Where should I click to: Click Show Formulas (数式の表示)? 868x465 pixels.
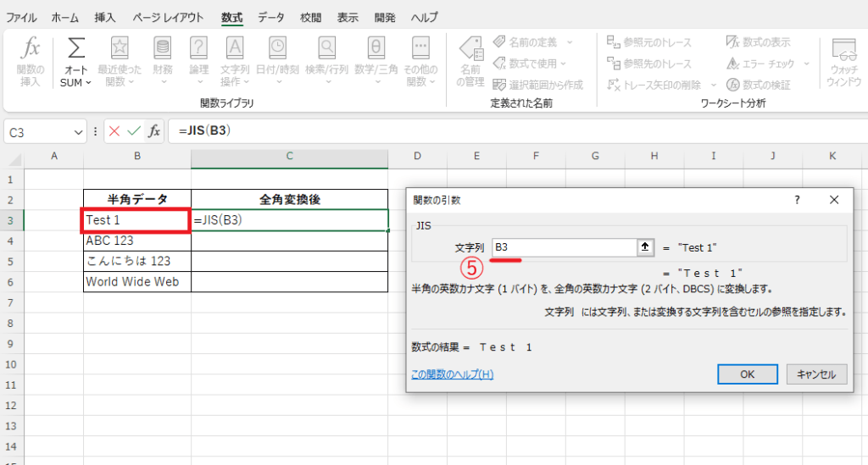(758, 42)
